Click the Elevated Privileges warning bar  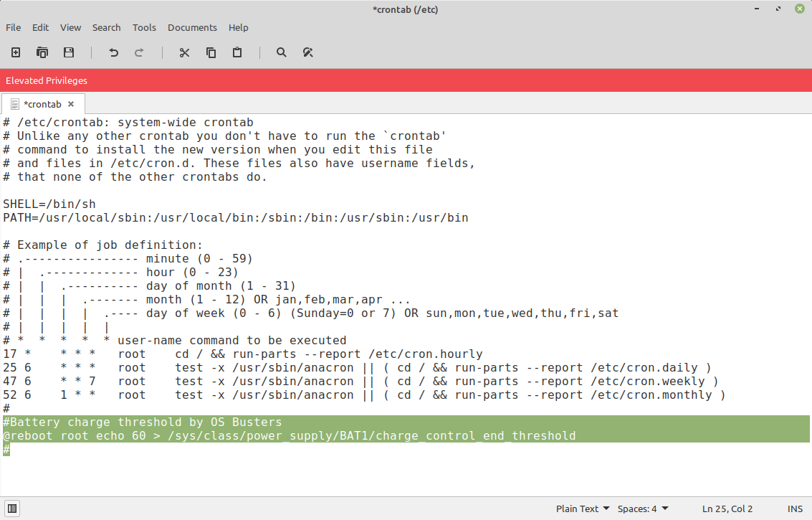tap(406, 80)
